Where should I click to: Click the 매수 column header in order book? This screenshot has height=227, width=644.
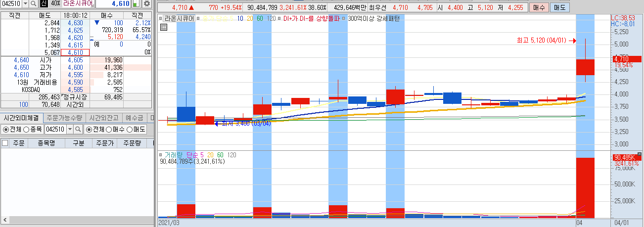[x=106, y=16]
